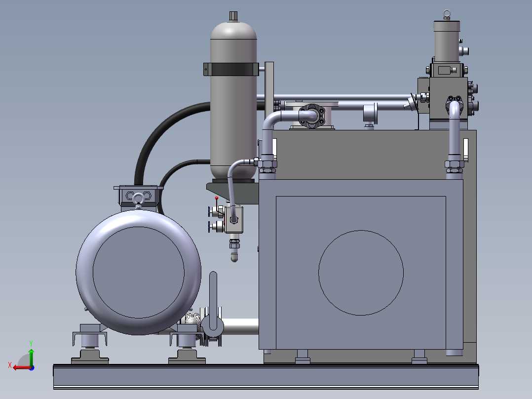Screen dimensions: 532x399
Task: Select the circular cover on the reservoir tank front
Action: click(361, 273)
